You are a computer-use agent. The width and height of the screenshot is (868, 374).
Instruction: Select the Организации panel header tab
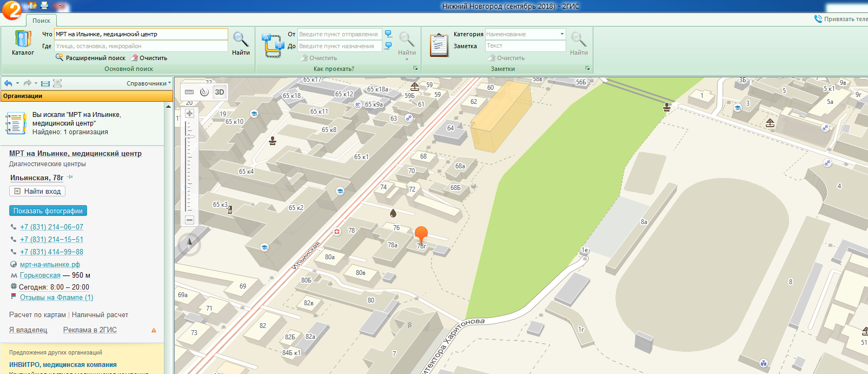point(87,96)
